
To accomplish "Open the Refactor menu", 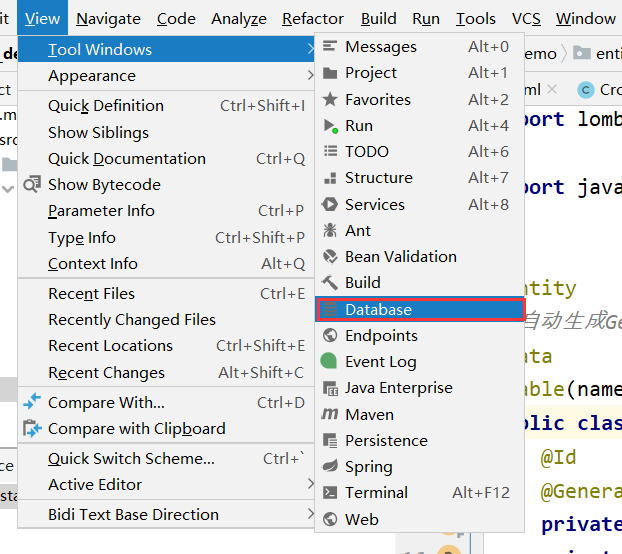I will 313,19.
